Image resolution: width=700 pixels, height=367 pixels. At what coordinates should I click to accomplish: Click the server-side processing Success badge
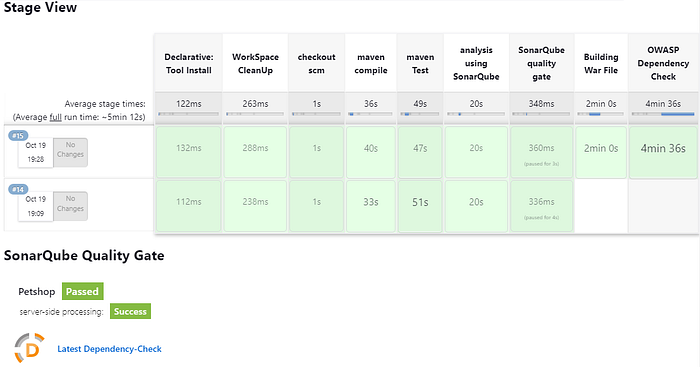130,311
